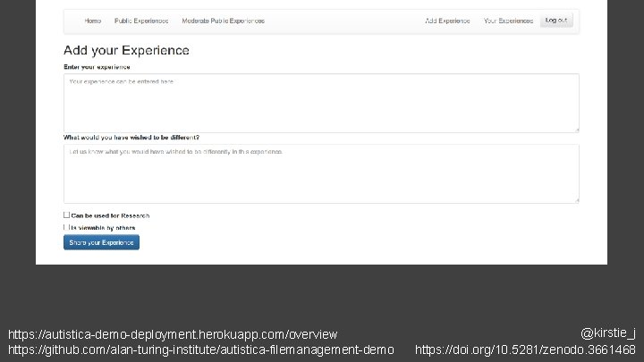Focus the 'wished to be different' text area

tap(321, 173)
